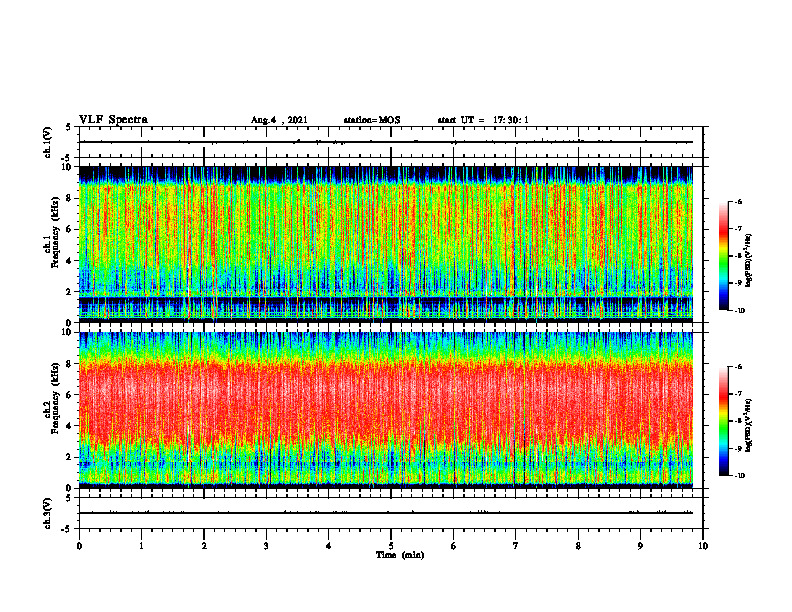Click the 'ch.1(V)' vertical axis label

(x=48, y=142)
